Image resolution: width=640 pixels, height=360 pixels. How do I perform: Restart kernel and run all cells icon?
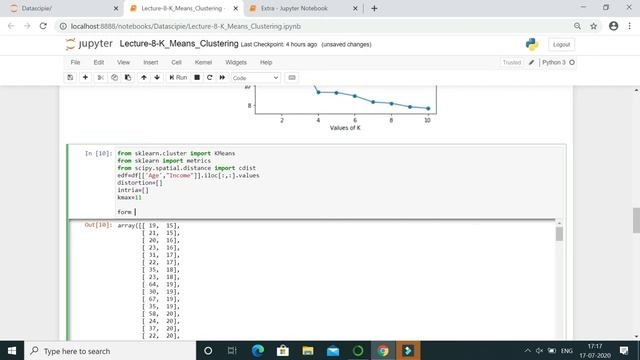pos(222,78)
